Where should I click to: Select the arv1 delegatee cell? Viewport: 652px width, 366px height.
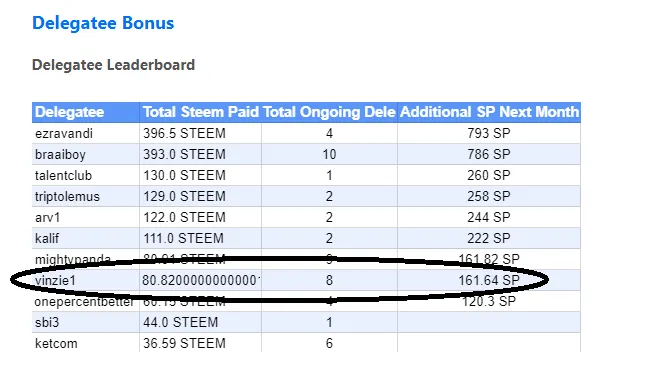86,217
